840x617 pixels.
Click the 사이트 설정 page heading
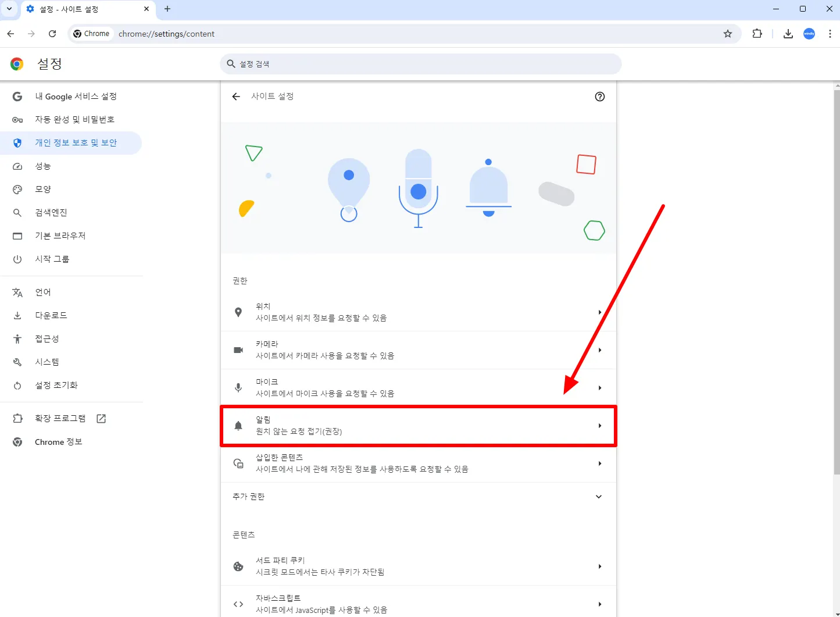pyautogui.click(x=273, y=97)
